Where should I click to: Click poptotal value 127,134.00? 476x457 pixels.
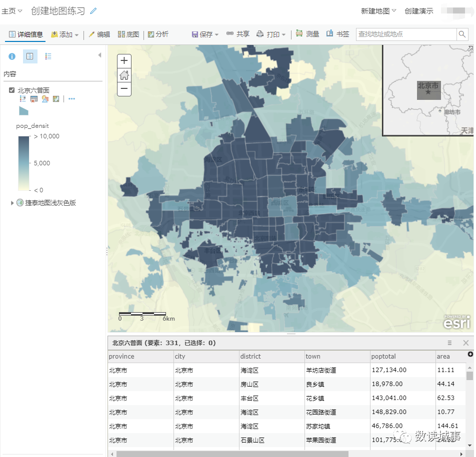coord(389,370)
